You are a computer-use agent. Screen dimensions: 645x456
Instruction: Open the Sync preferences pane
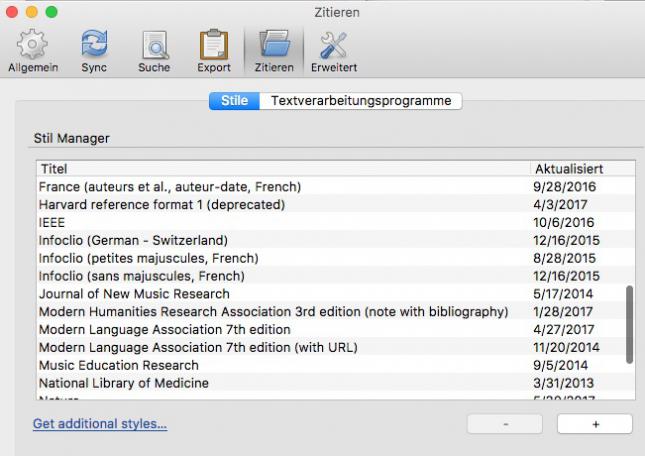pos(94,50)
